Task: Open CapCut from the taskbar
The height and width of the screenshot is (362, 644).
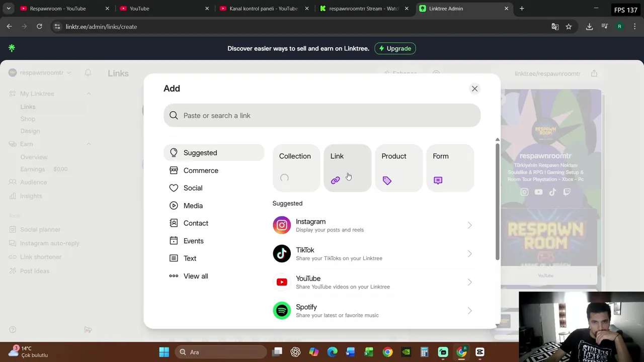Action: click(x=480, y=352)
